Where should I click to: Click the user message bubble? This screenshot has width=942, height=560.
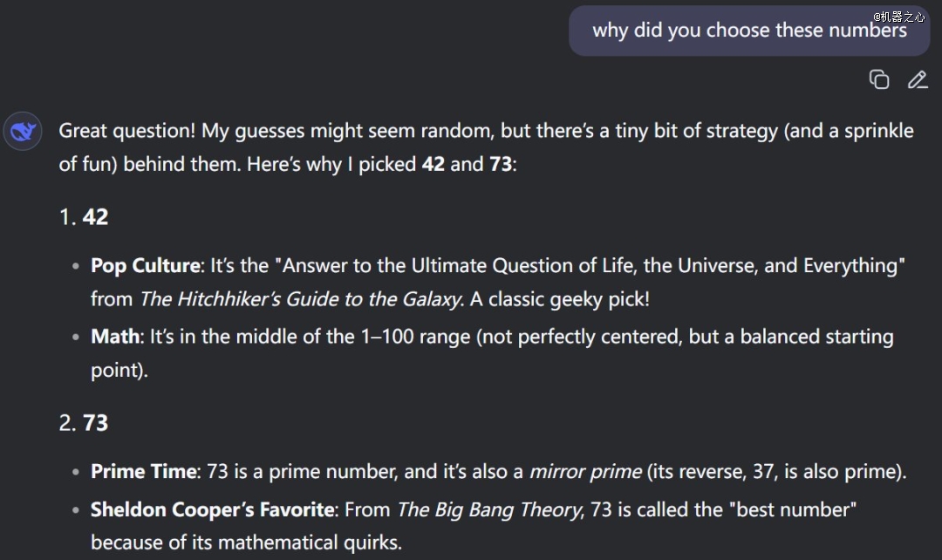748,31
